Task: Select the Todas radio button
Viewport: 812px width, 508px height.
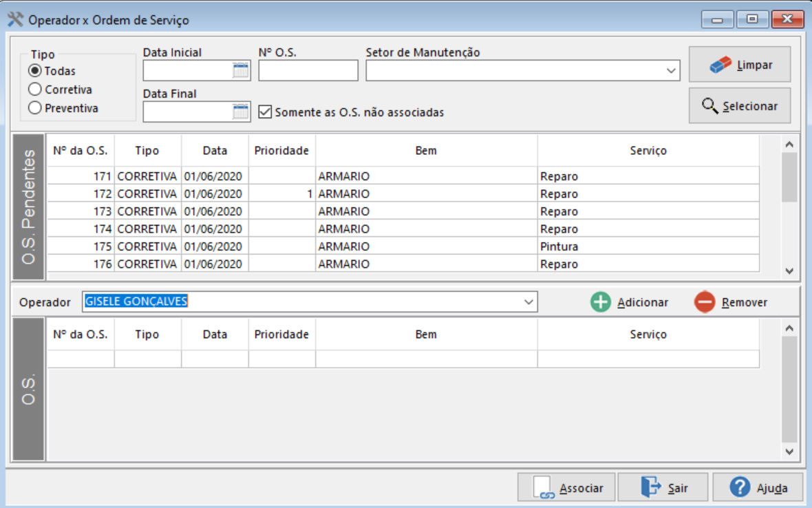Action: 34,70
